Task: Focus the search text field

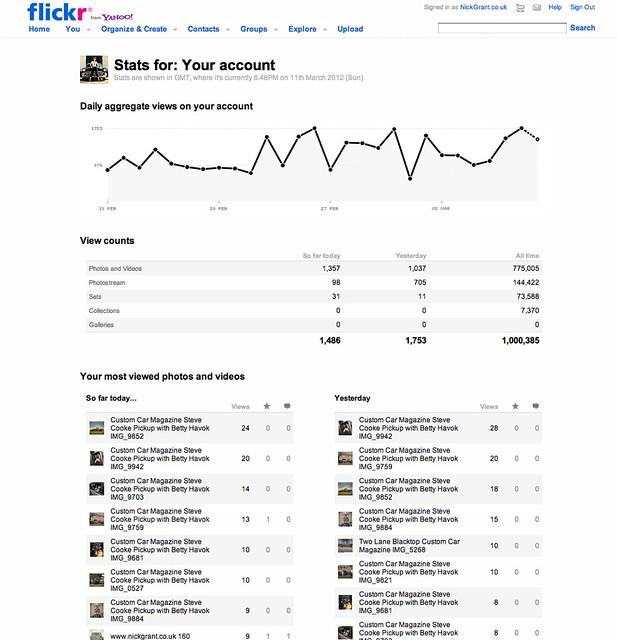Action: pyautogui.click(x=501, y=28)
